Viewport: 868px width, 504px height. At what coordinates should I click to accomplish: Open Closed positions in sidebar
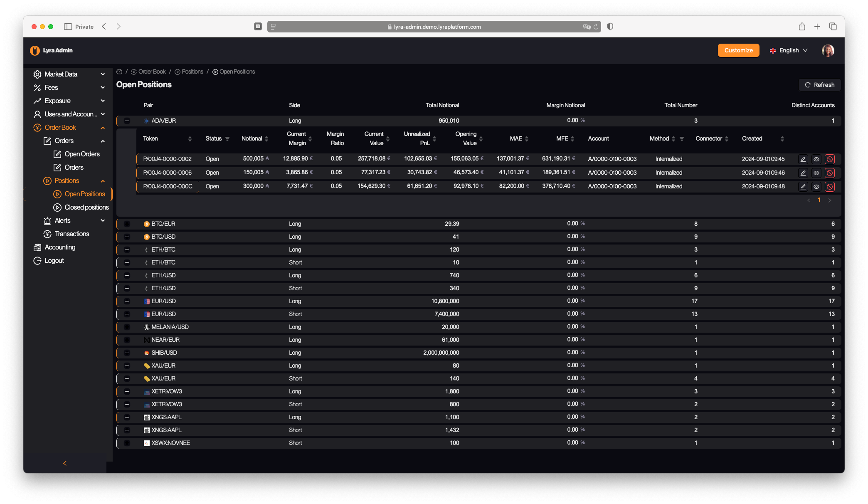[86, 208]
